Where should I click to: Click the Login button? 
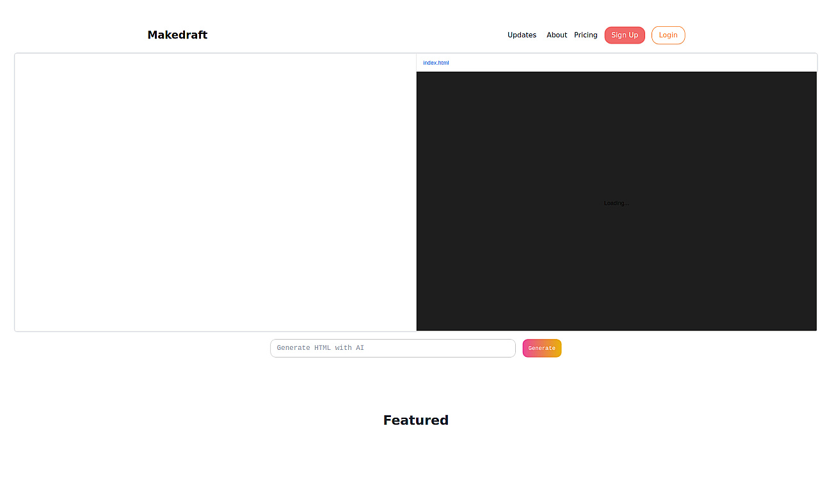(x=668, y=35)
